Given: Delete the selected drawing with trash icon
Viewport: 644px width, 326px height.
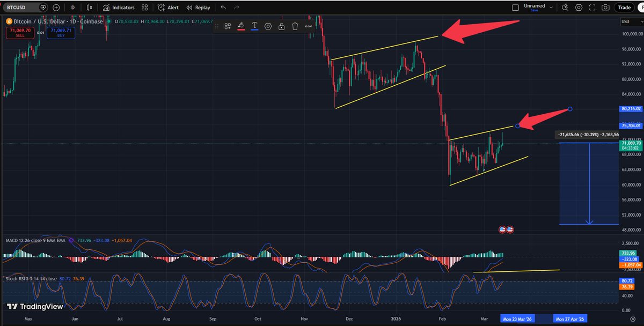Looking at the screenshot, I should pos(295,26).
